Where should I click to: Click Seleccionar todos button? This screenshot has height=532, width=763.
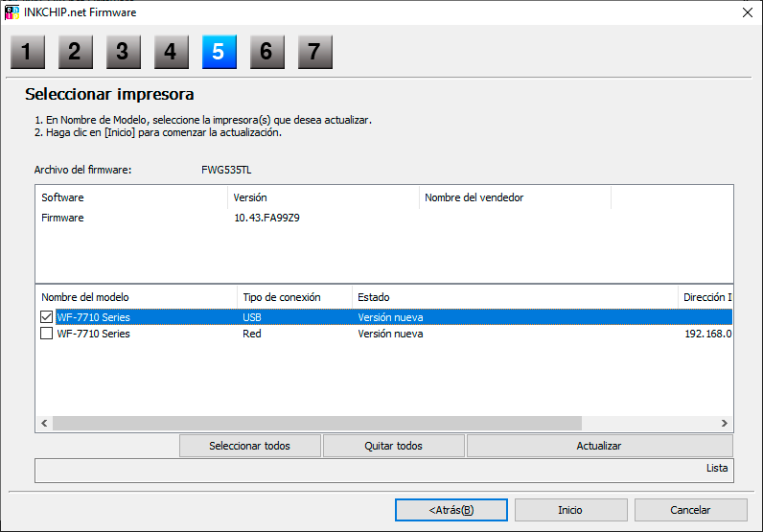[x=249, y=446]
